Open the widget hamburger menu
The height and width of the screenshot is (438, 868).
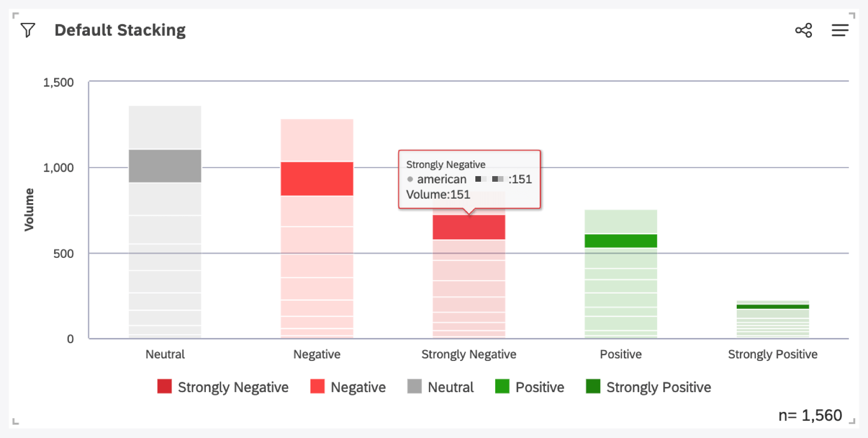[839, 31]
